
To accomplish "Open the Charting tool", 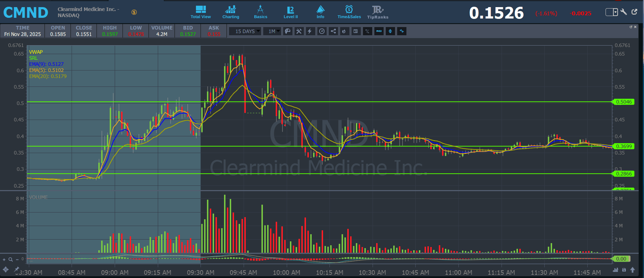I will tap(231, 12).
